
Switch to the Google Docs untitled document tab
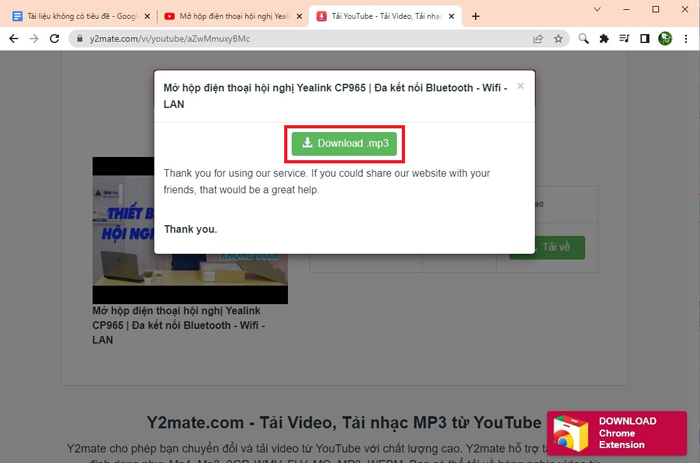click(83, 17)
